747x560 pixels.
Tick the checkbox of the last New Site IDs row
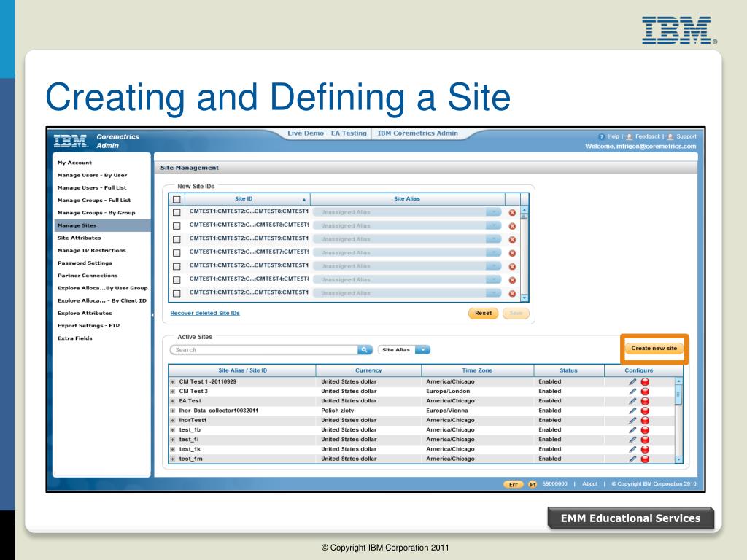176,294
